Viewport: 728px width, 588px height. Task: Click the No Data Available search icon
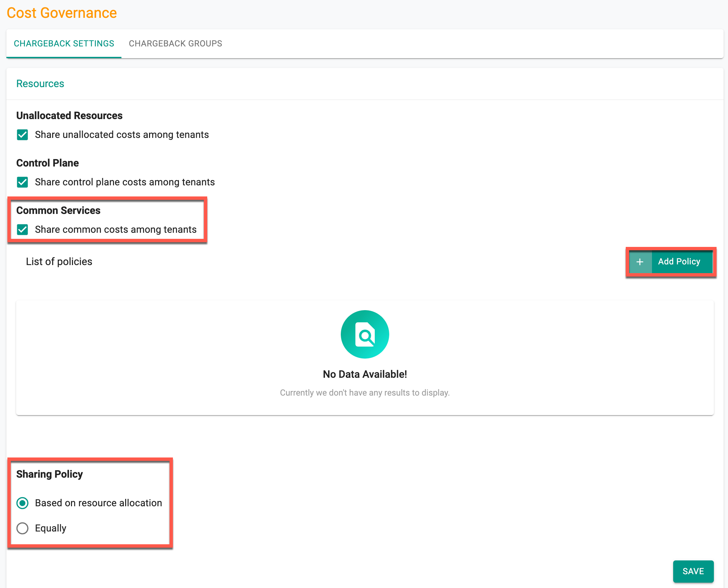(x=365, y=334)
